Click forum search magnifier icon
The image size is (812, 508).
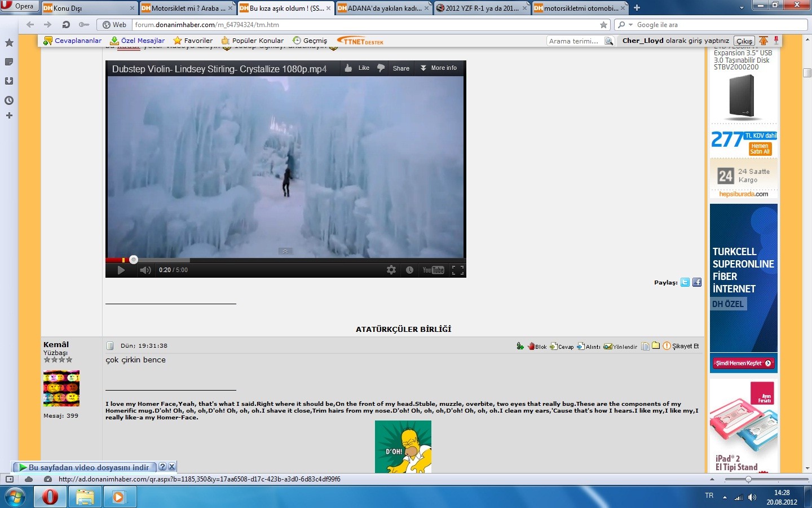[608, 41]
